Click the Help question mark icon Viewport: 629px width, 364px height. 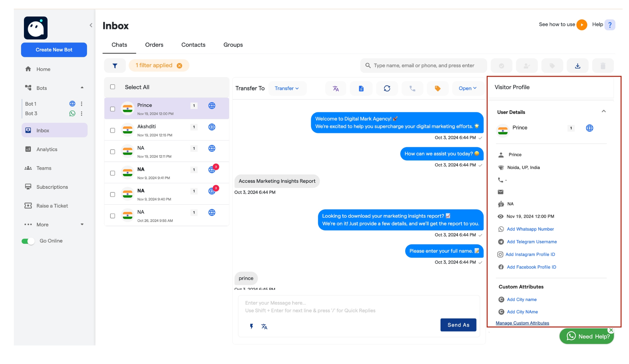point(610,25)
